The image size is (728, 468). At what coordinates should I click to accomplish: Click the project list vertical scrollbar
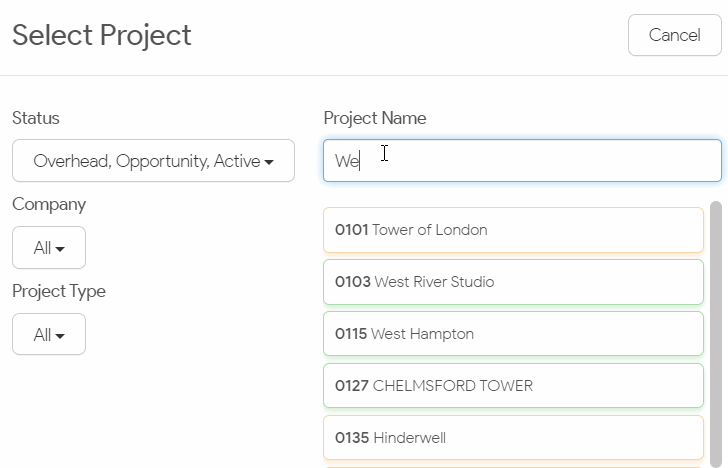tap(716, 334)
